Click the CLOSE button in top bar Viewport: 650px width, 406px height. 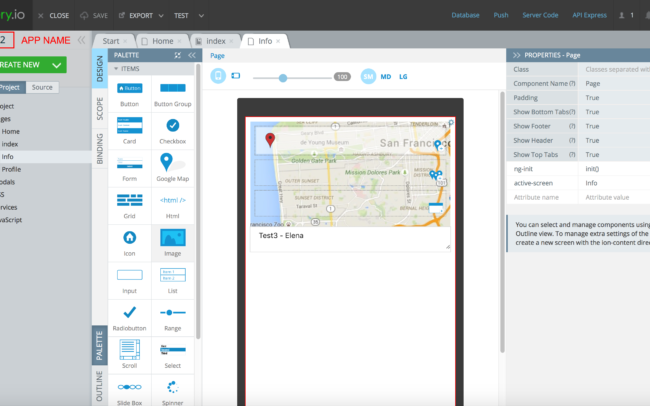pos(53,15)
